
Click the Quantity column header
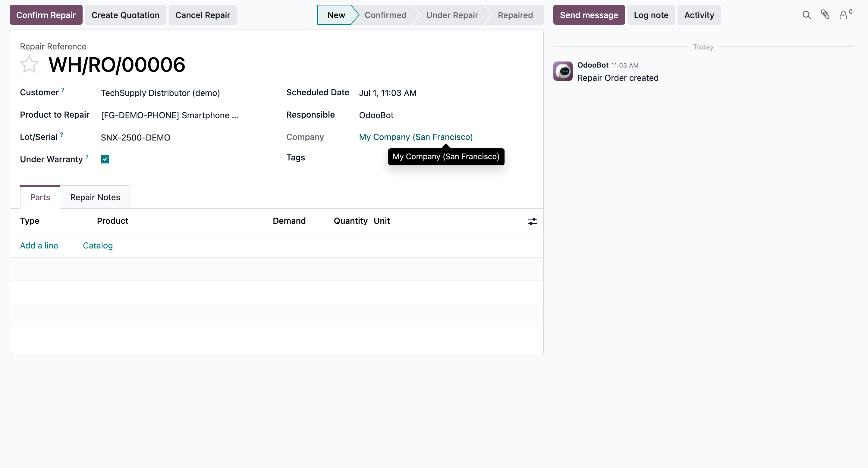coord(350,221)
